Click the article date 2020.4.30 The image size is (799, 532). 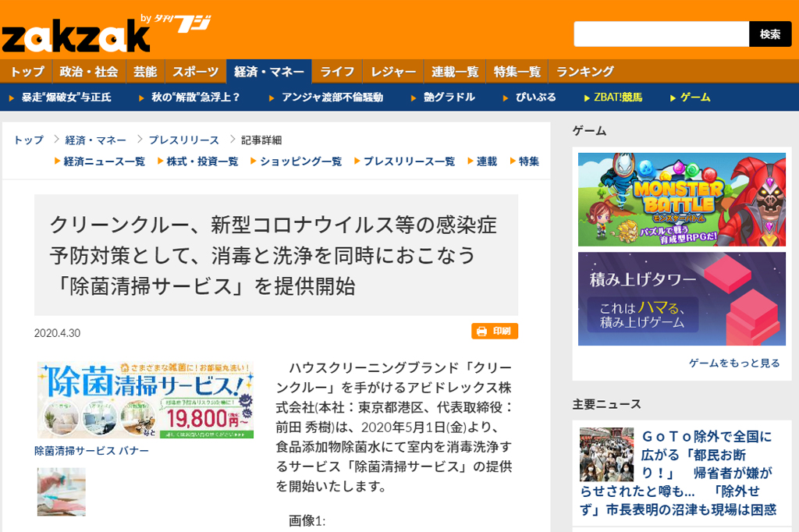click(57, 333)
